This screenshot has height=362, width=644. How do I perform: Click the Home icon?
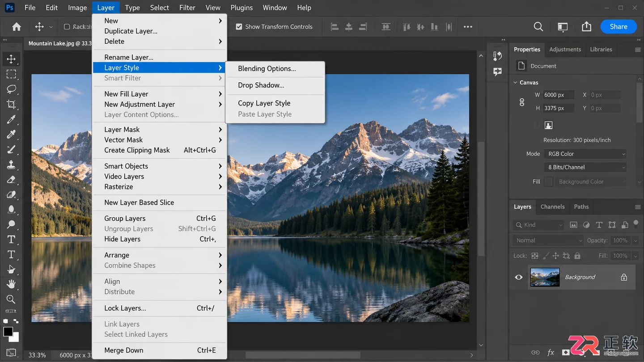tap(17, 27)
